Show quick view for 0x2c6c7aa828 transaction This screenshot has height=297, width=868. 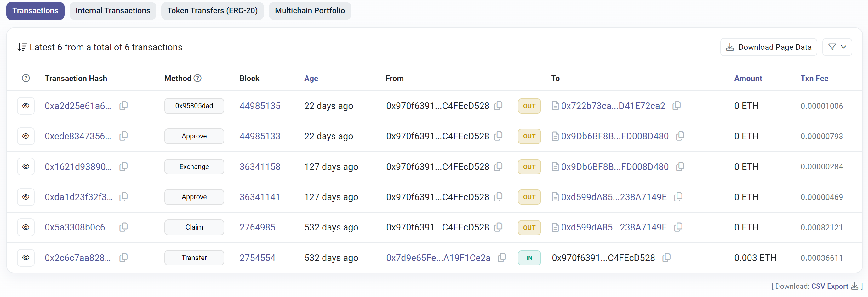(26, 258)
